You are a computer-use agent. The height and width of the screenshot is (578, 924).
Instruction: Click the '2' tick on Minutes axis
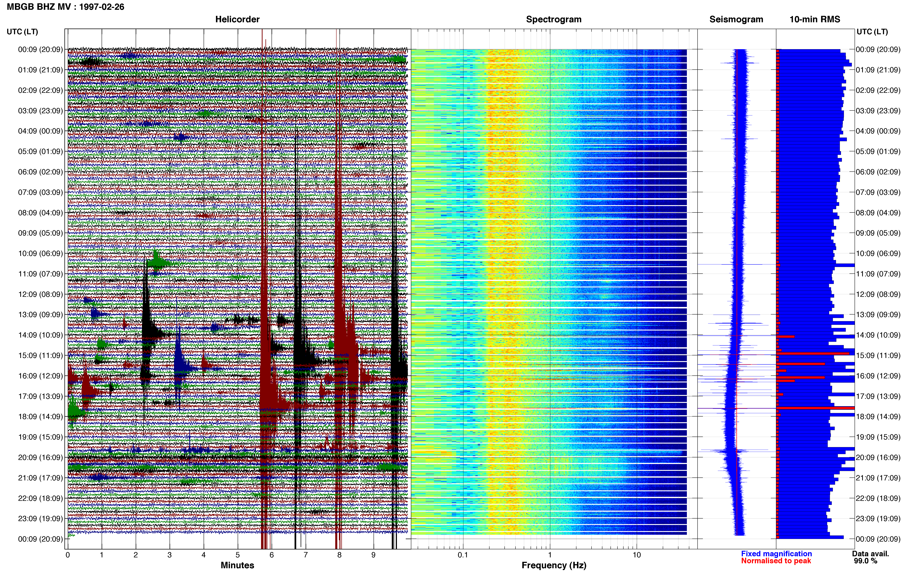tap(136, 555)
